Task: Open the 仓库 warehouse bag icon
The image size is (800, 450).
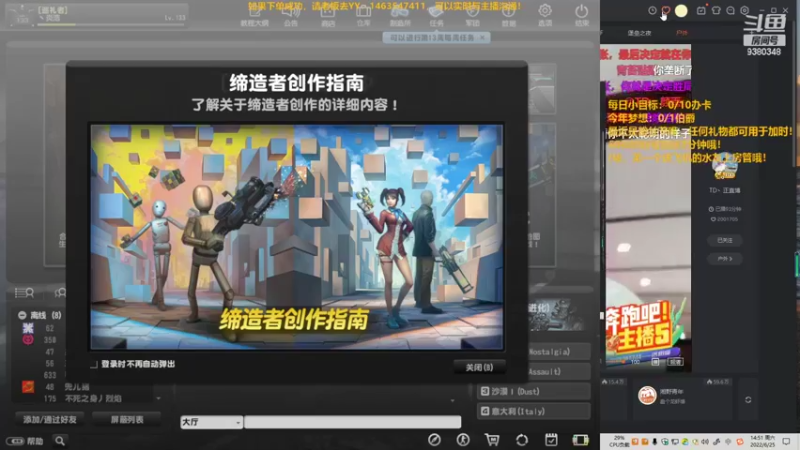Action: point(364,16)
